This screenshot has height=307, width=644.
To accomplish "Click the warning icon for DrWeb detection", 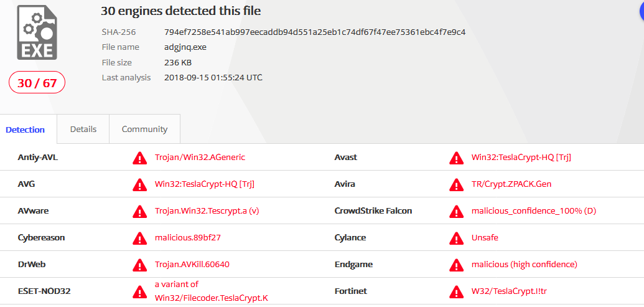I will (139, 265).
